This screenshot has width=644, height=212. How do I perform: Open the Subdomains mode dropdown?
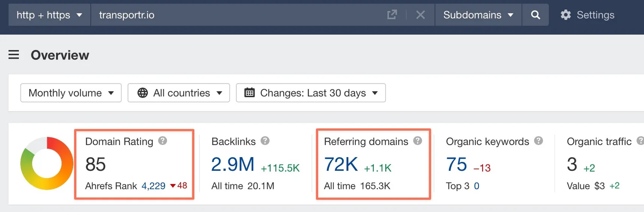(x=478, y=15)
